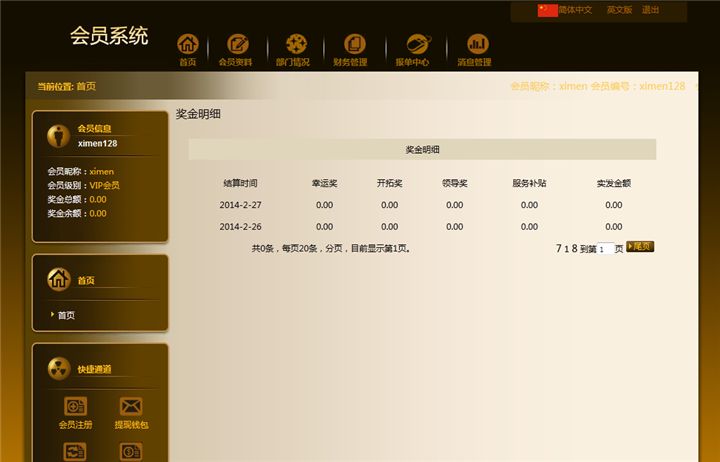Viewport: 720px width, 462px height.
Task: Select the 2014-2-26 date cell
Action: pos(240,226)
